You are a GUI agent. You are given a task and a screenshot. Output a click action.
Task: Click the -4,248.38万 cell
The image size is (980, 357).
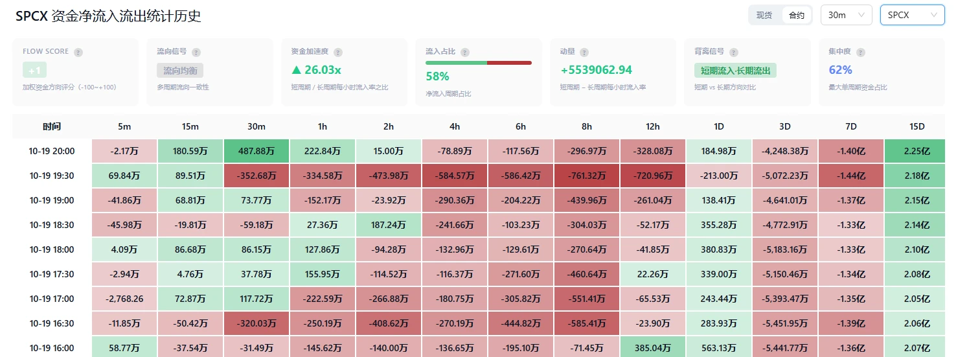[x=785, y=151]
